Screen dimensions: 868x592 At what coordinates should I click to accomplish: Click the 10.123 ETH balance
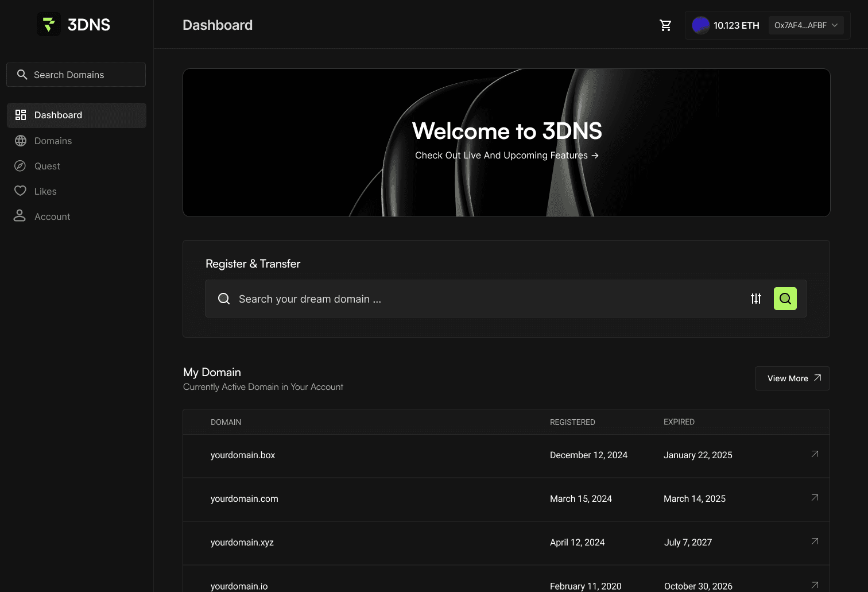[x=736, y=25]
